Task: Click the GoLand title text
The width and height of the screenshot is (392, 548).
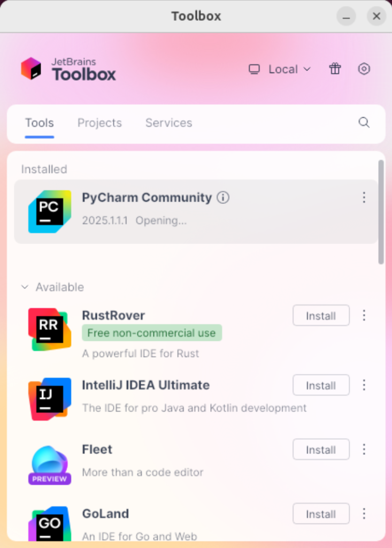Action: [105, 514]
